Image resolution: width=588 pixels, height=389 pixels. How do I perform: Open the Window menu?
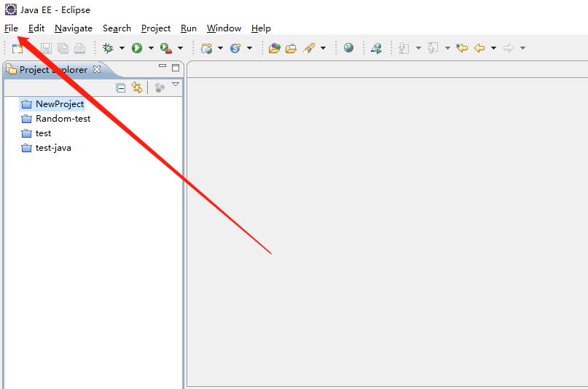[x=224, y=28]
